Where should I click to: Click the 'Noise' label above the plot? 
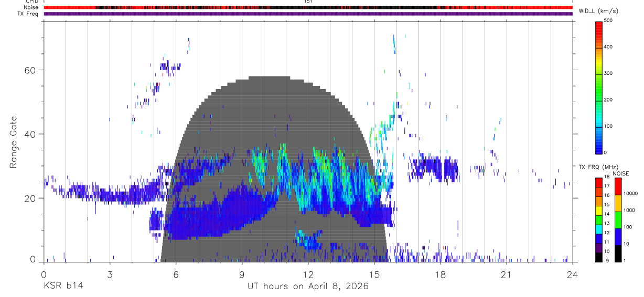30,7
